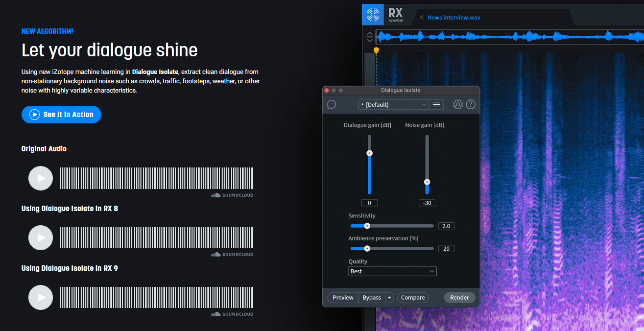
Task: Open Dialogue Isolate settings gear
Action: (x=458, y=104)
